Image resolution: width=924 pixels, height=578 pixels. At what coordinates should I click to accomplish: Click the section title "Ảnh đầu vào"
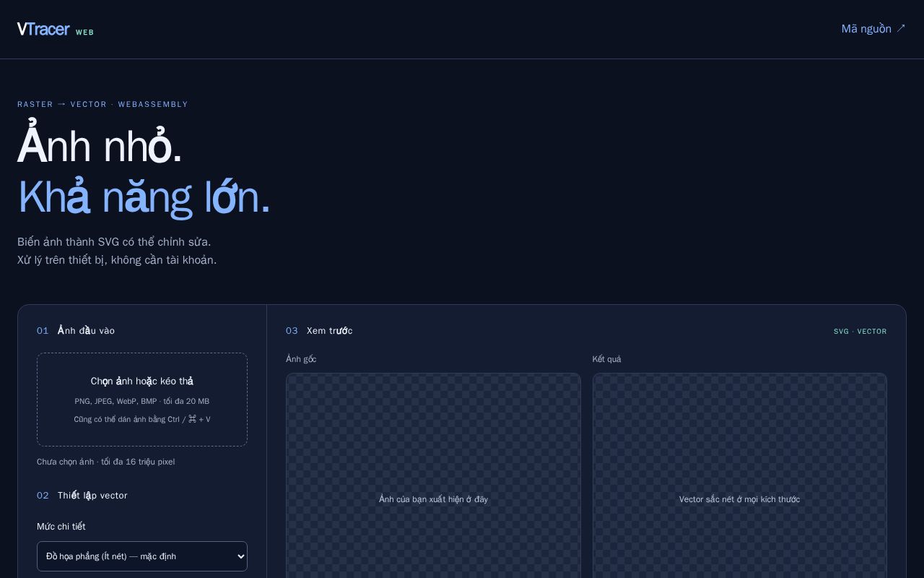[x=86, y=331]
